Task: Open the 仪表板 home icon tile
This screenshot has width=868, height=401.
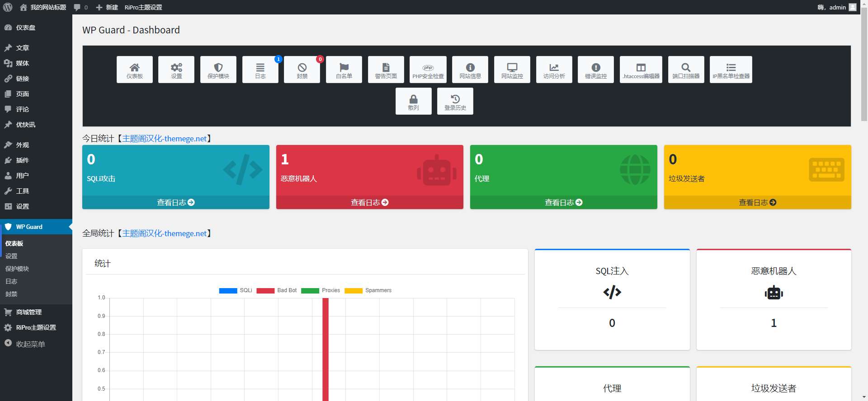Action: (x=135, y=70)
